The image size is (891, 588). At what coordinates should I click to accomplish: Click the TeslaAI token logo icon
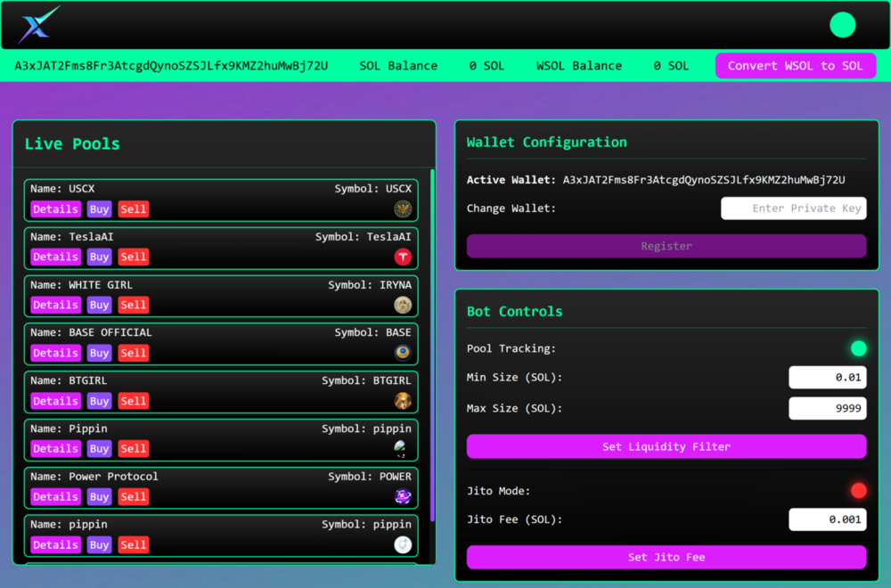(x=404, y=255)
